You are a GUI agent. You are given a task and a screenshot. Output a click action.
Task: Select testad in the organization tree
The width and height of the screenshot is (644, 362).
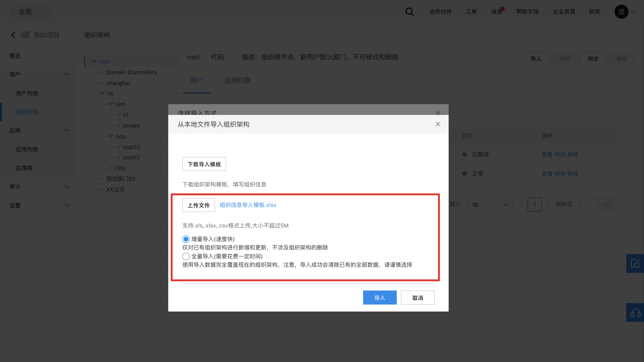point(131,125)
